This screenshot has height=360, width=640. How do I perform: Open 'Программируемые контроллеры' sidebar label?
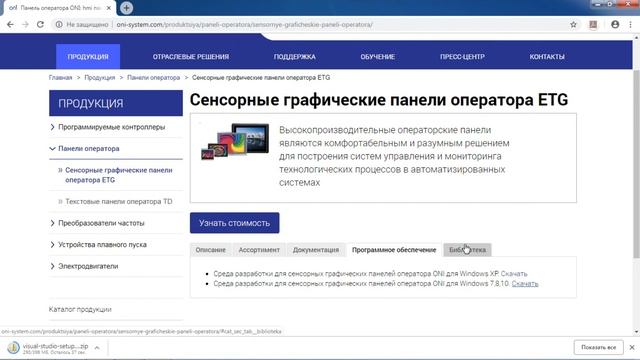[111, 127]
